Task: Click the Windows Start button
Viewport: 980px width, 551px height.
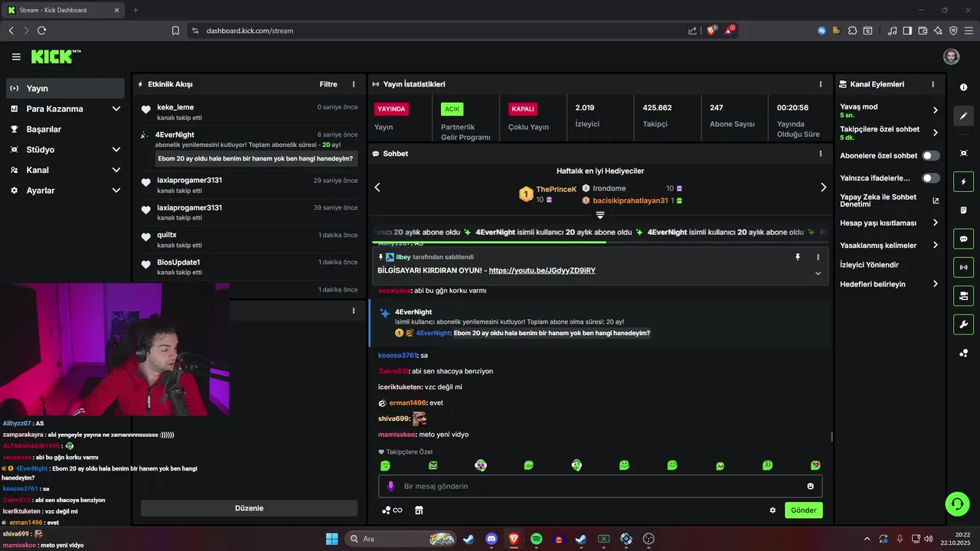Action: 332,539
